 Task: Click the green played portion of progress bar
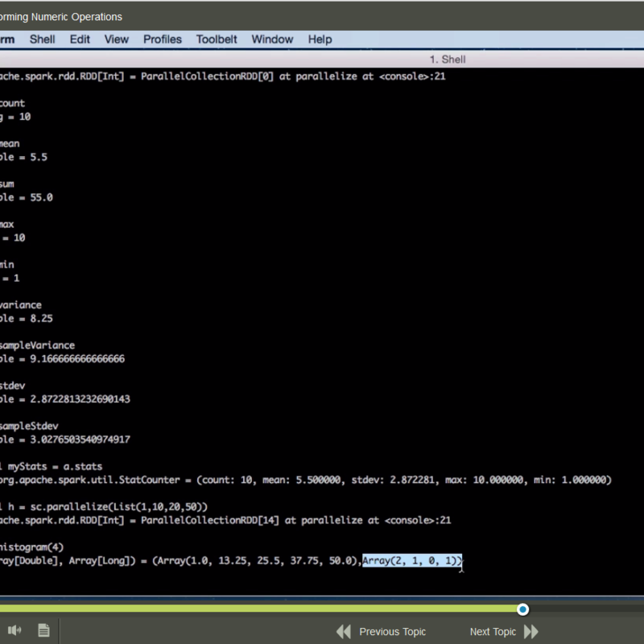tap(258, 609)
